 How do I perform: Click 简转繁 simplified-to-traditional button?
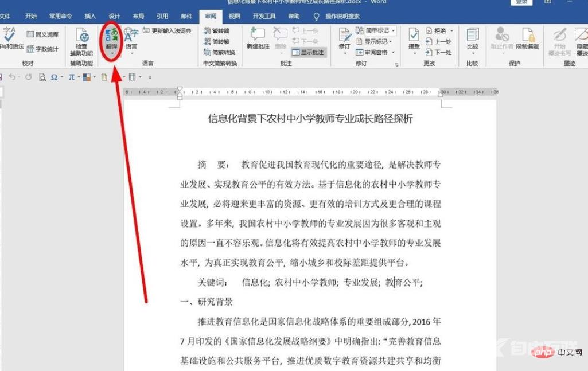[x=217, y=41]
